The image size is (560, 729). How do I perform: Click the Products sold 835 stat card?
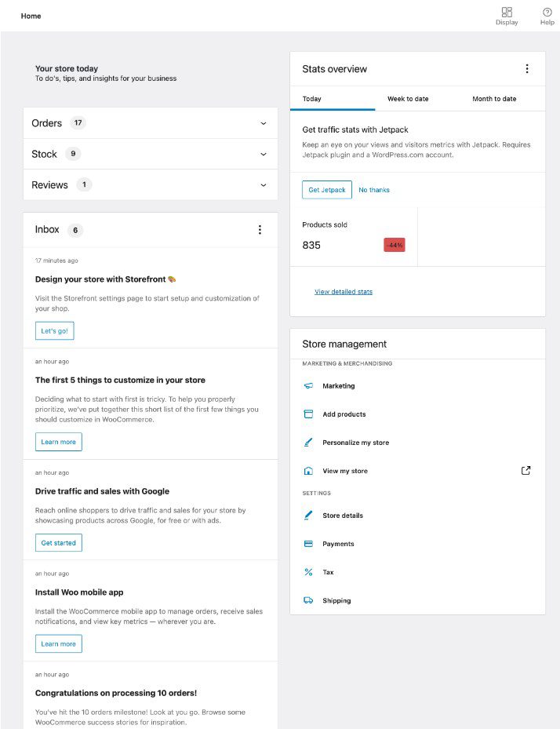[x=353, y=236]
